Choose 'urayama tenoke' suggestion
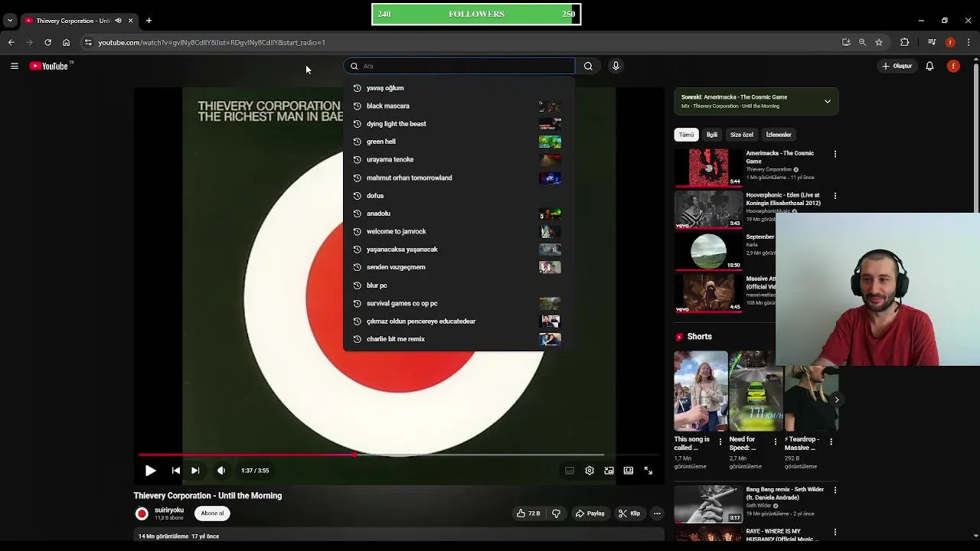 pos(459,159)
